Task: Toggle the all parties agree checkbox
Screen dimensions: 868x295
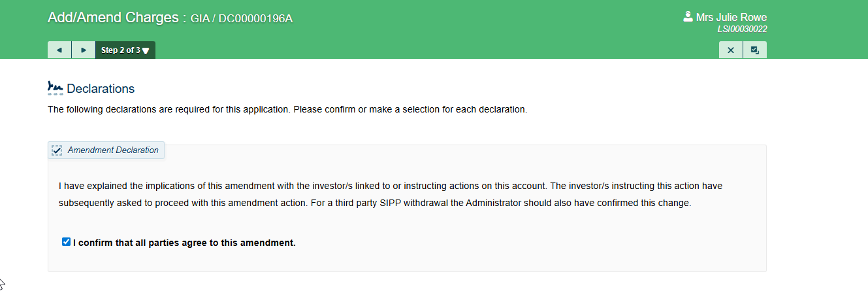Action: [x=66, y=242]
